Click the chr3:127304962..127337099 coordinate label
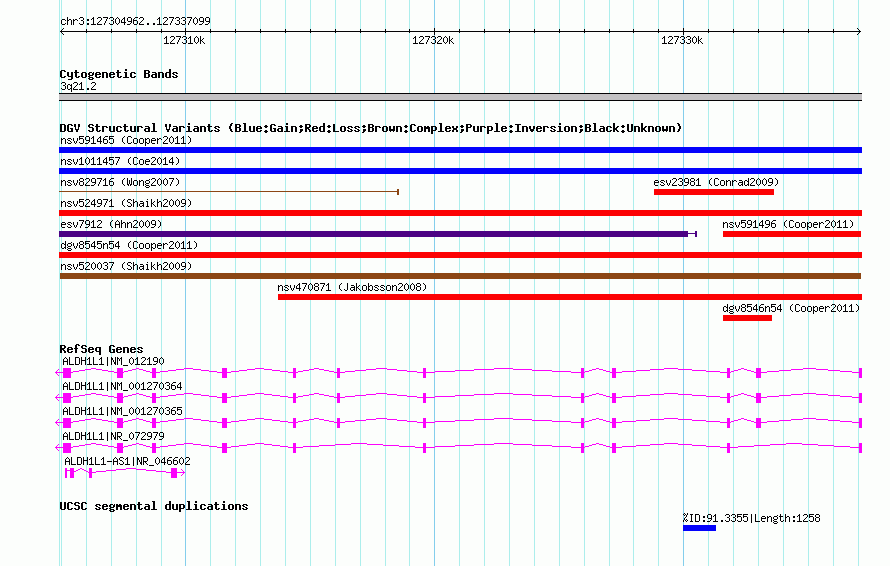The image size is (890, 566). (135, 21)
